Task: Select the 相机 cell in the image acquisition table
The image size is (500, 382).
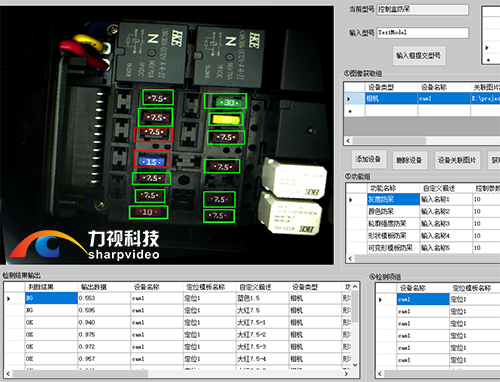Action: pyautogui.click(x=391, y=99)
